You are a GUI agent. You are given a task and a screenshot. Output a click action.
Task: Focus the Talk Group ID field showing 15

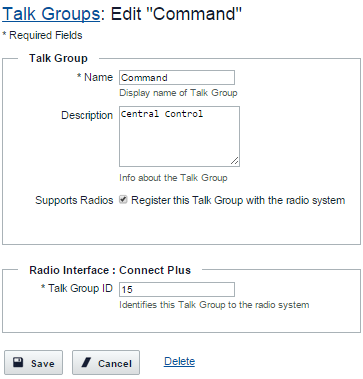(177, 289)
